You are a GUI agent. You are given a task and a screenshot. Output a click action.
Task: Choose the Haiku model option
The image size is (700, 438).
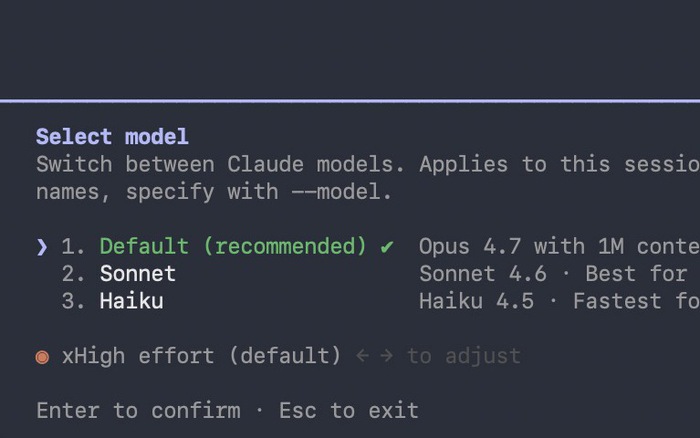[x=131, y=300]
